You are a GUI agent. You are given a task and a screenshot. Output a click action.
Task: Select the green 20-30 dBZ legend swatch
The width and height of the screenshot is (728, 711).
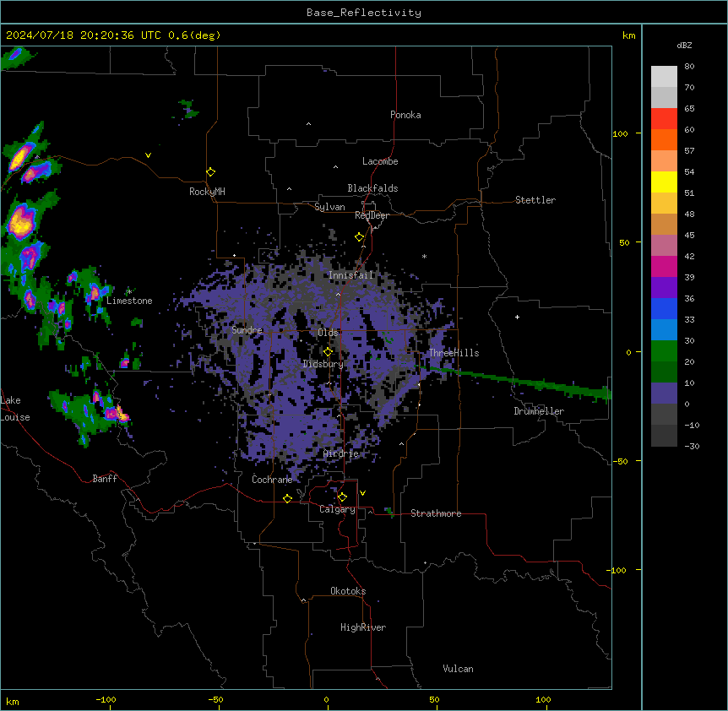(x=664, y=351)
